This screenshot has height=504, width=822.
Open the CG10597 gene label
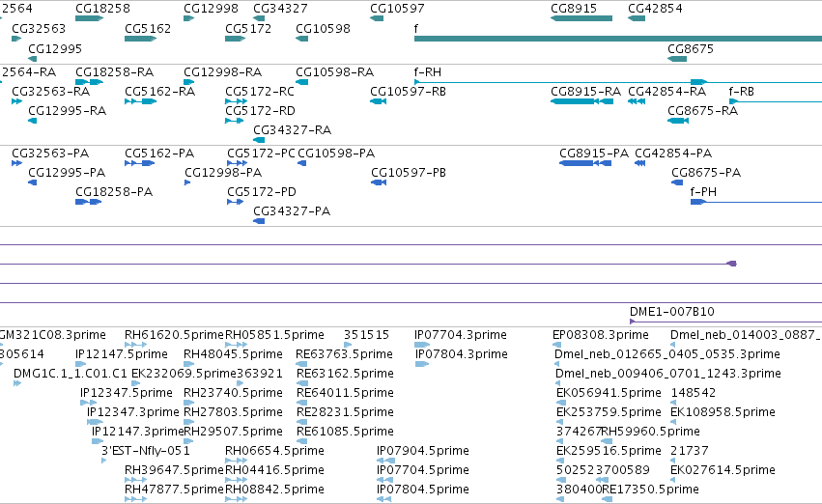(x=397, y=9)
